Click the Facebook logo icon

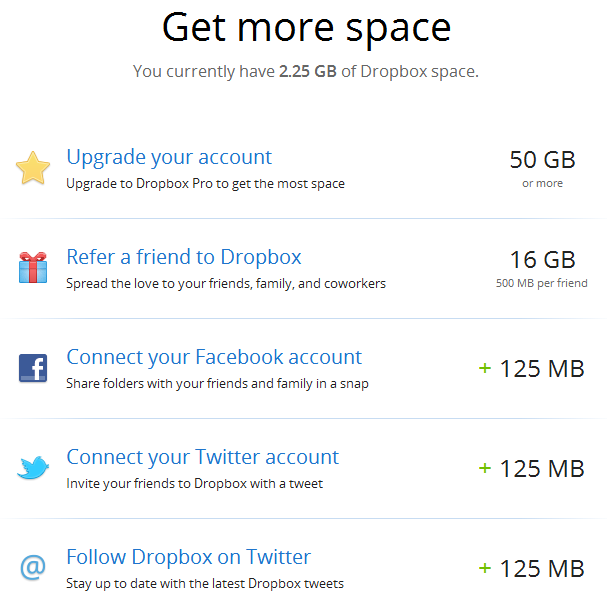click(33, 368)
